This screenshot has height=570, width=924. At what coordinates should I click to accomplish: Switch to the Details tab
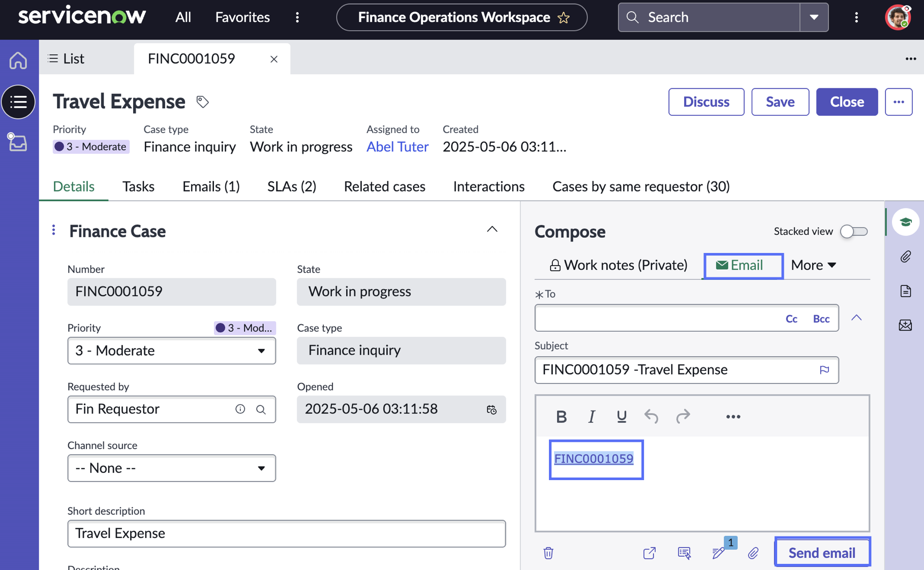click(x=74, y=186)
